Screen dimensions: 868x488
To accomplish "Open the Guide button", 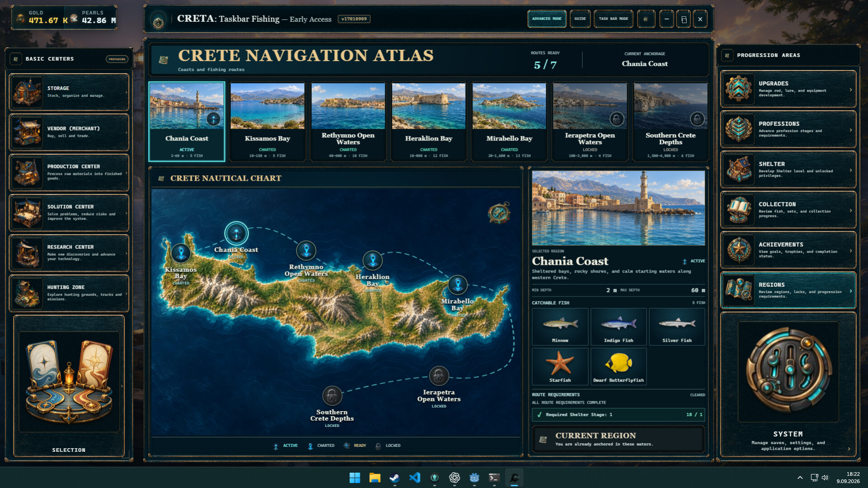I will point(580,19).
